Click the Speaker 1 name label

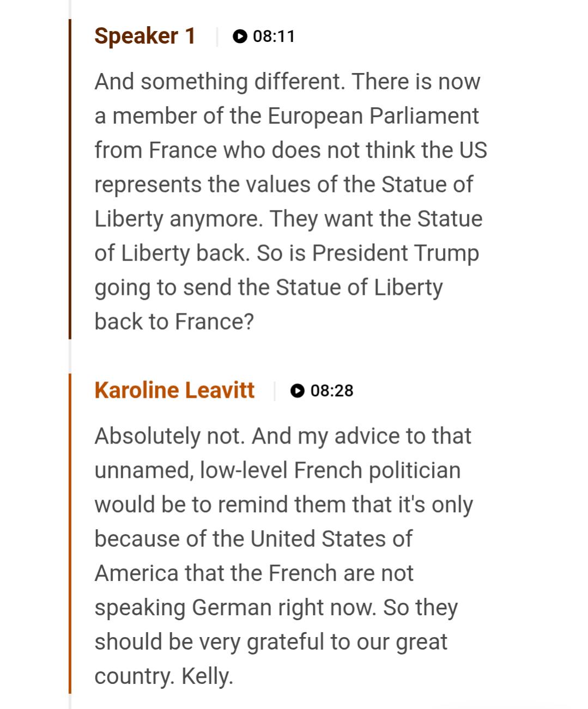tap(144, 36)
